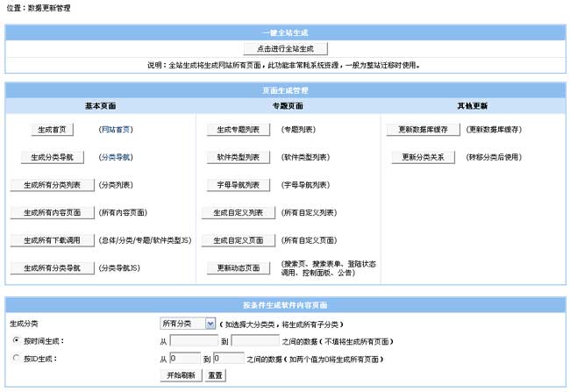Click the 生成所有下载调用 button
This screenshot has width=570, height=392.
[52, 239]
